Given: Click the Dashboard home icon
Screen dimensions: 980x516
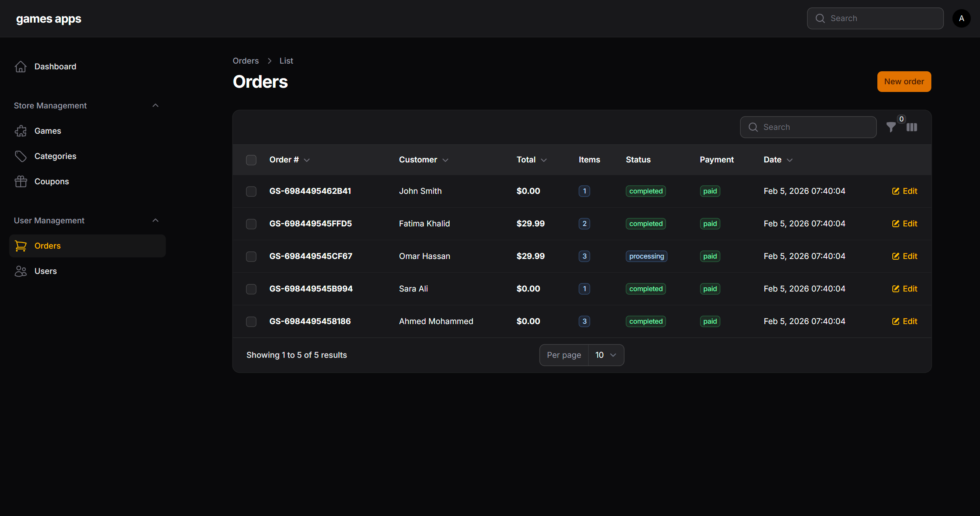Looking at the screenshot, I should click(x=21, y=67).
